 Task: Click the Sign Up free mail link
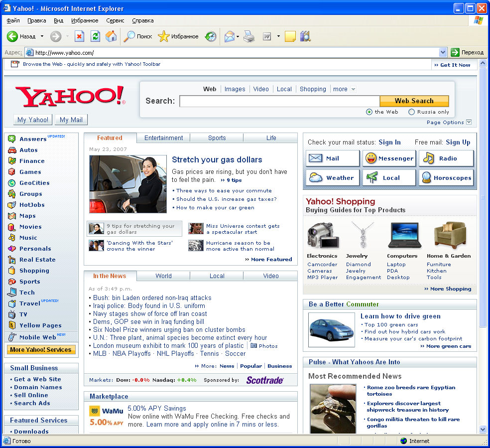[458, 142]
